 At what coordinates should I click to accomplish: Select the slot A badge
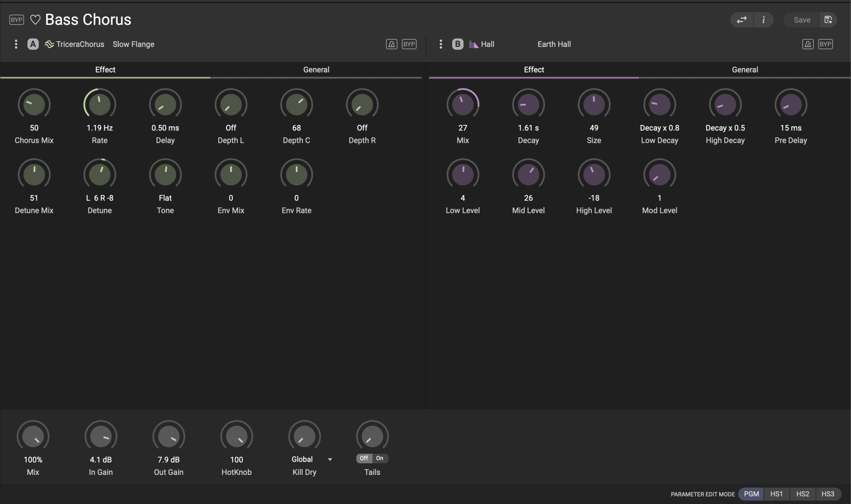33,44
